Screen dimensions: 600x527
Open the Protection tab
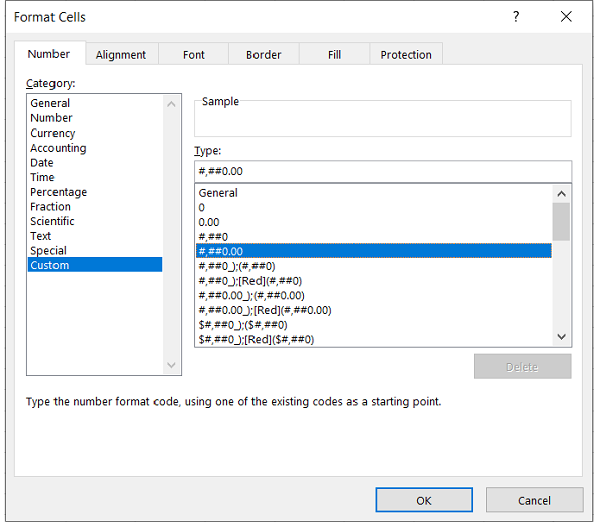point(406,55)
